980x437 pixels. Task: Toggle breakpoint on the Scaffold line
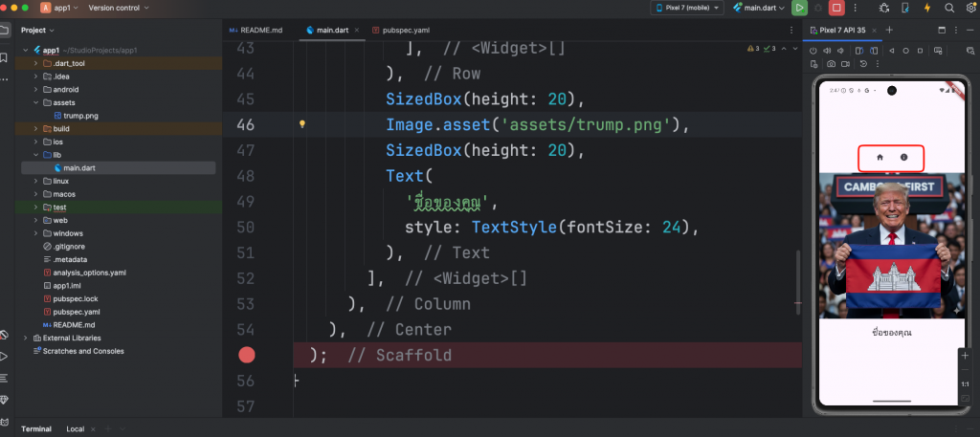pyautogui.click(x=247, y=355)
